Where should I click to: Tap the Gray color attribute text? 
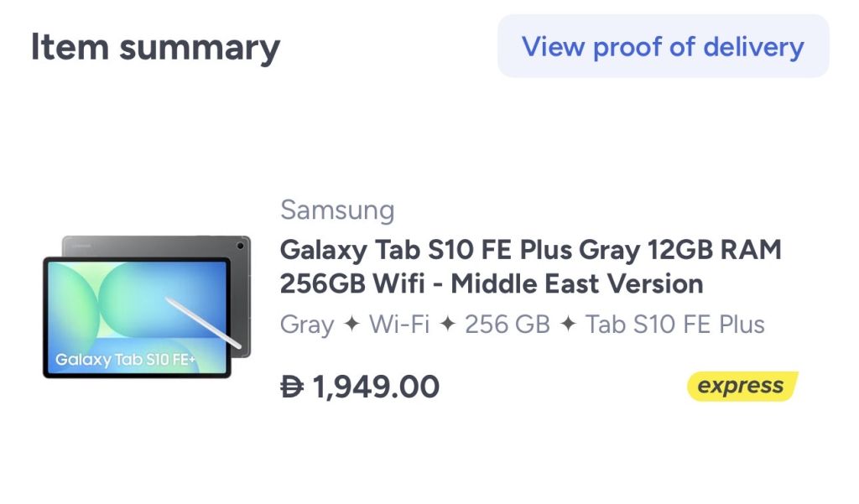tap(307, 325)
